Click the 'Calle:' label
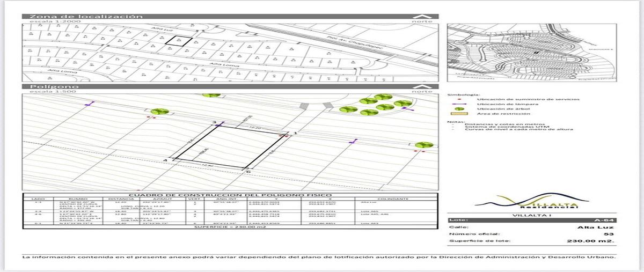The height and width of the screenshot is (272, 644). 458,227
